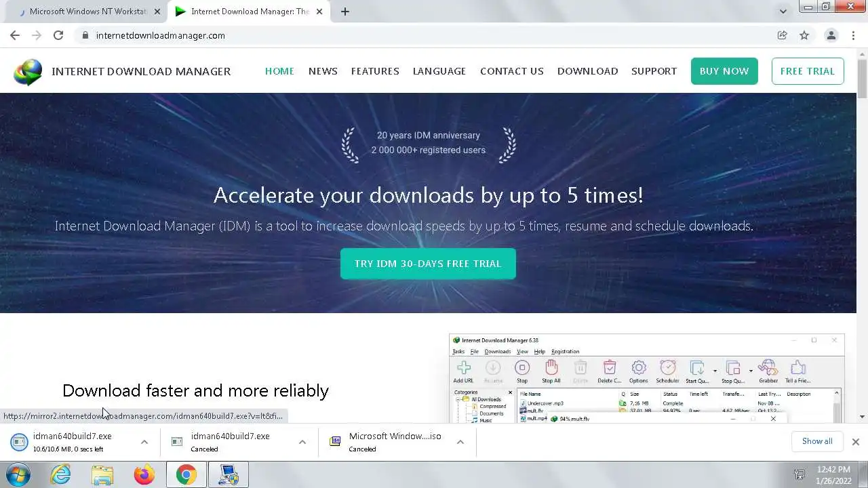Viewport: 868px width, 488px height.
Task: Close the Microsoft Windows NT tab
Action: [157, 12]
